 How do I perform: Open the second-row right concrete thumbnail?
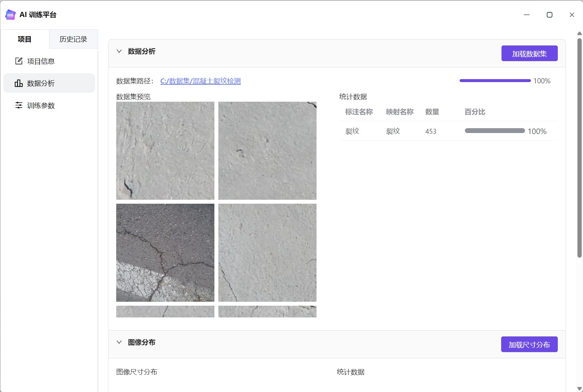(267, 253)
